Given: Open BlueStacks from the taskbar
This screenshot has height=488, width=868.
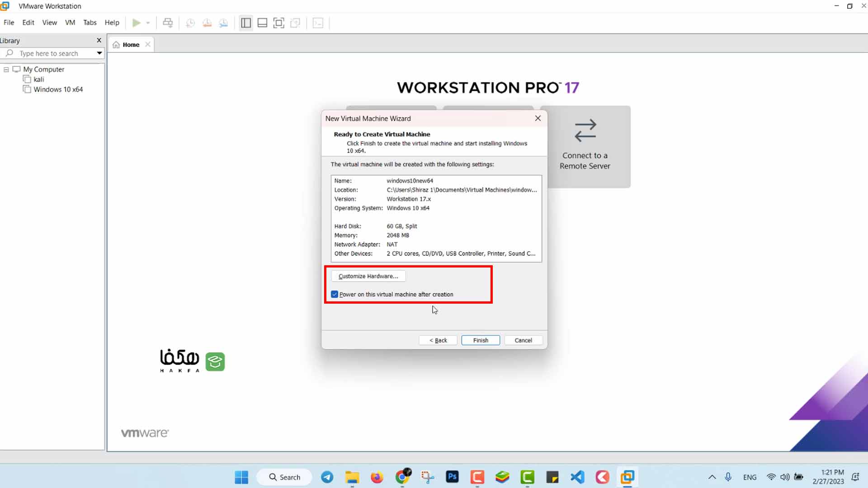Looking at the screenshot, I should pyautogui.click(x=502, y=477).
